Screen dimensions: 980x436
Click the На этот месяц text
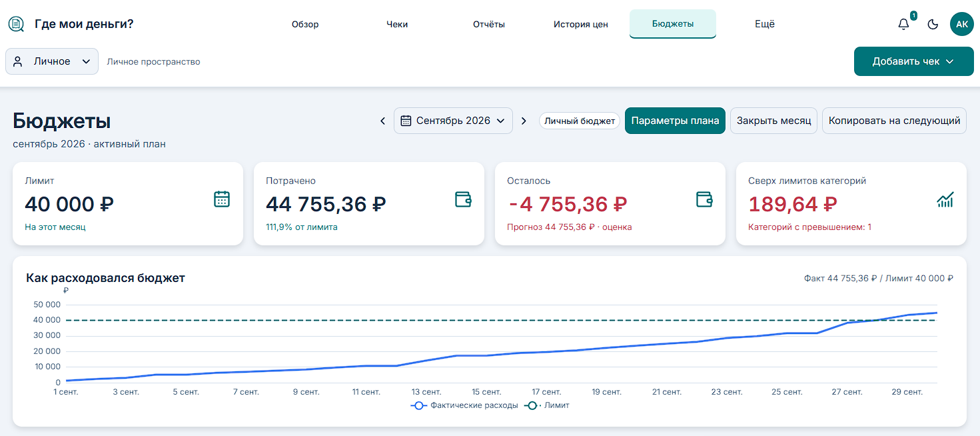(55, 227)
